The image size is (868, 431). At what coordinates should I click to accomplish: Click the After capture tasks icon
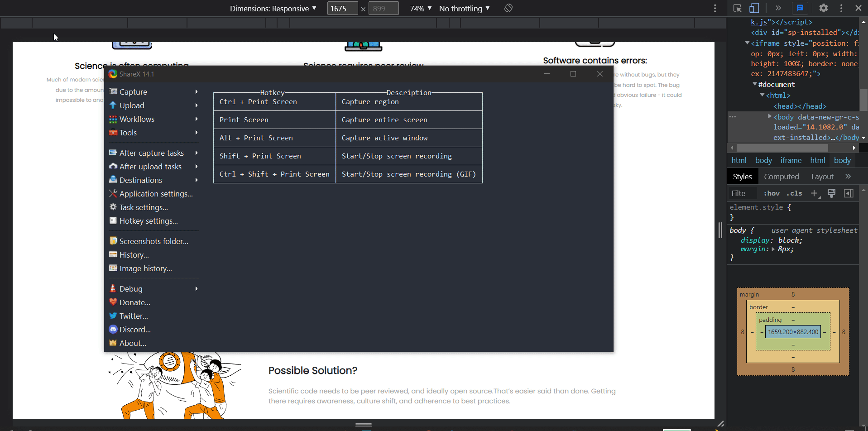point(113,153)
